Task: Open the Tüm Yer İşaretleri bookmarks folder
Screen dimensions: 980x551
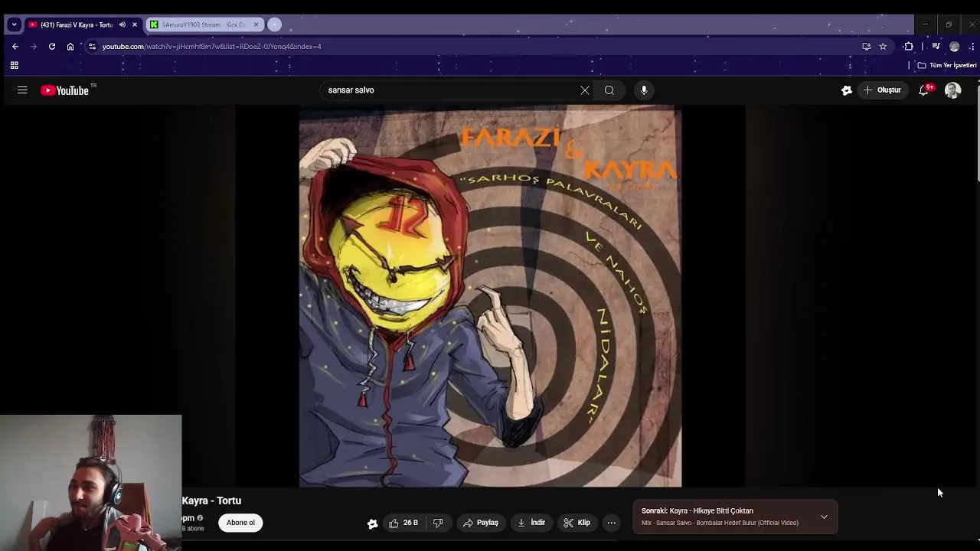Action: (947, 65)
